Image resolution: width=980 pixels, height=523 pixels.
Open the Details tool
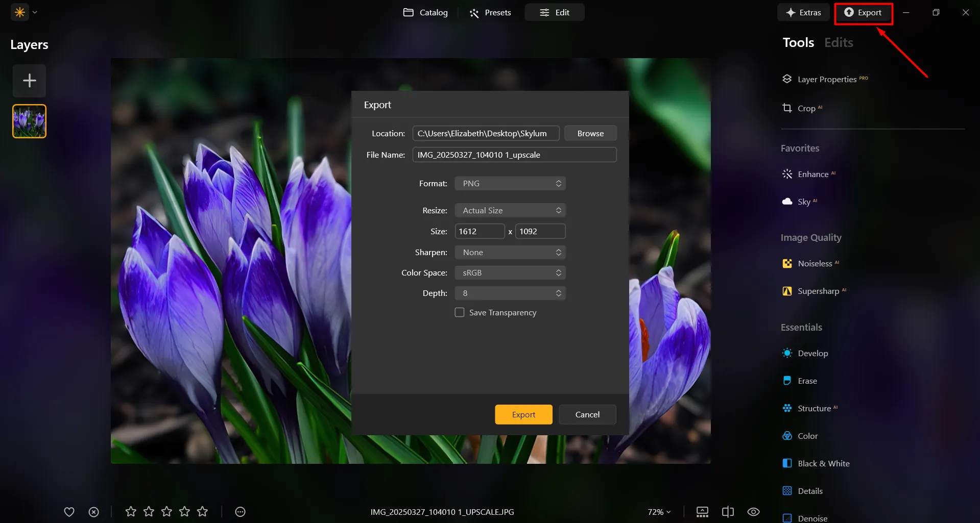pyautogui.click(x=803, y=491)
